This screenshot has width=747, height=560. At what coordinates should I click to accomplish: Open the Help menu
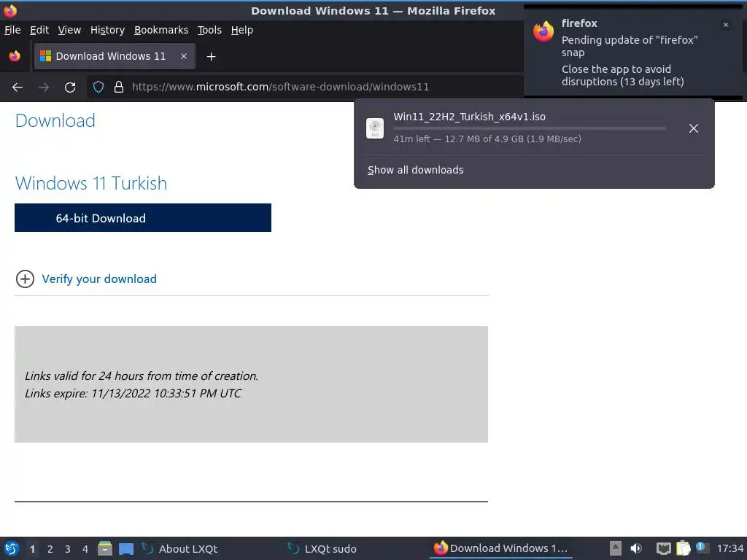click(x=242, y=30)
